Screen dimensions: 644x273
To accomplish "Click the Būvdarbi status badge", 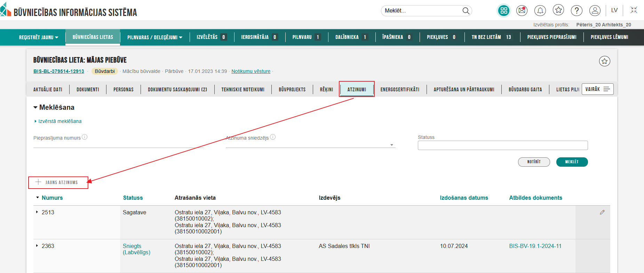I will pos(105,71).
